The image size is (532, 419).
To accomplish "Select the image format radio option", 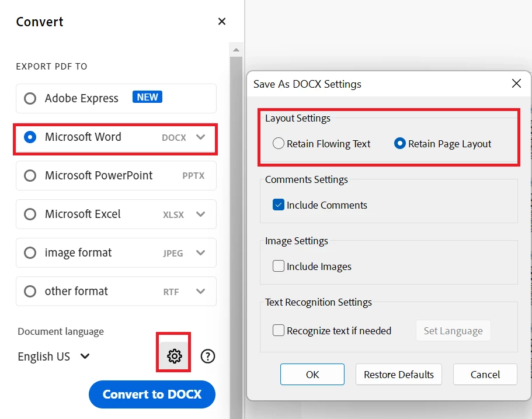I will coord(30,252).
